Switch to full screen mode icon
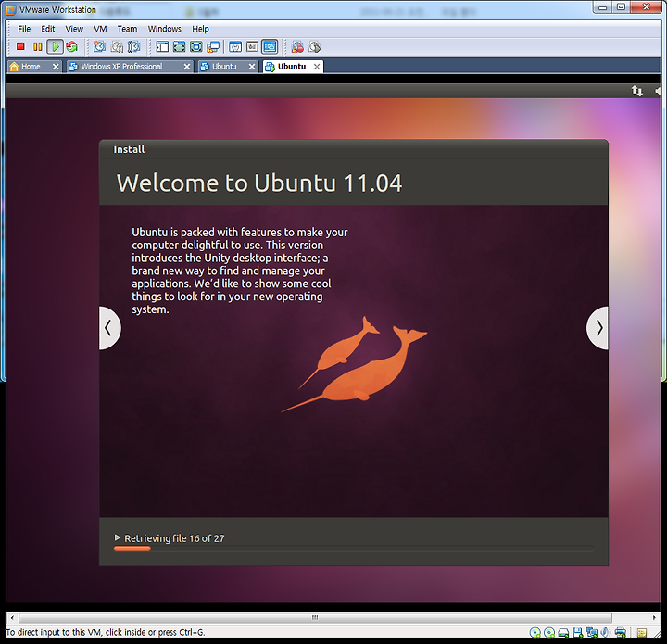The image size is (667, 644). tap(196, 46)
